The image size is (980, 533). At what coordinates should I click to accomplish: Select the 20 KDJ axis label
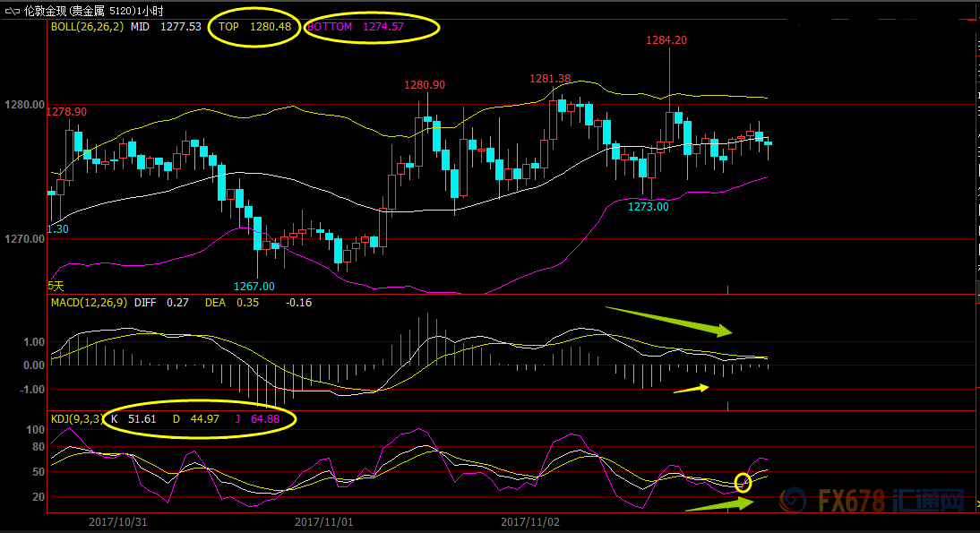(39, 497)
